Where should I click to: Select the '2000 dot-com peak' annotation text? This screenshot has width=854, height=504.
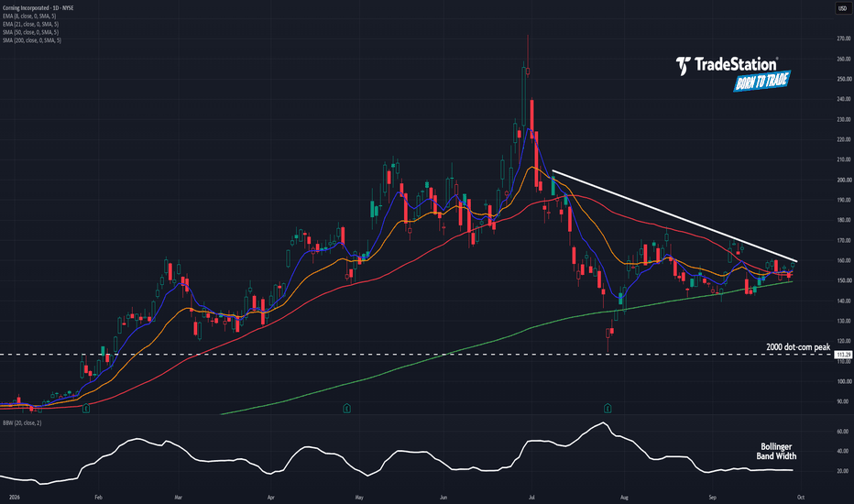798,347
